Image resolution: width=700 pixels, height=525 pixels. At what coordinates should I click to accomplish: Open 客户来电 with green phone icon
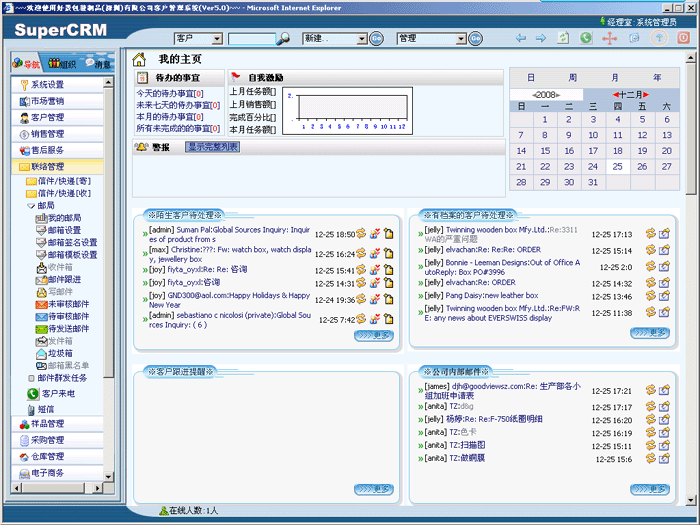click(x=51, y=394)
